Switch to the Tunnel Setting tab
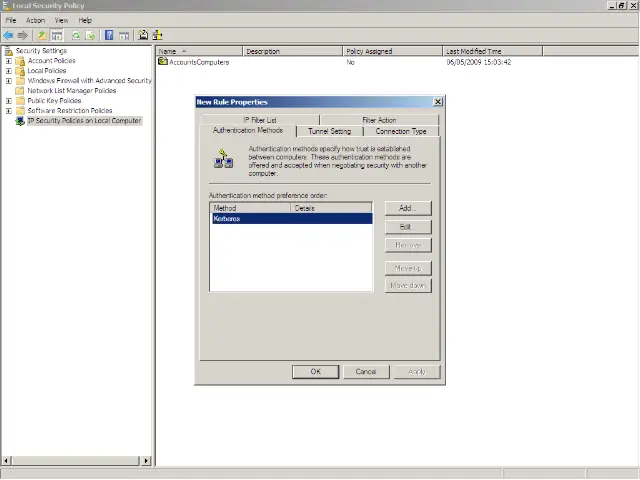The image size is (640, 480). click(329, 131)
